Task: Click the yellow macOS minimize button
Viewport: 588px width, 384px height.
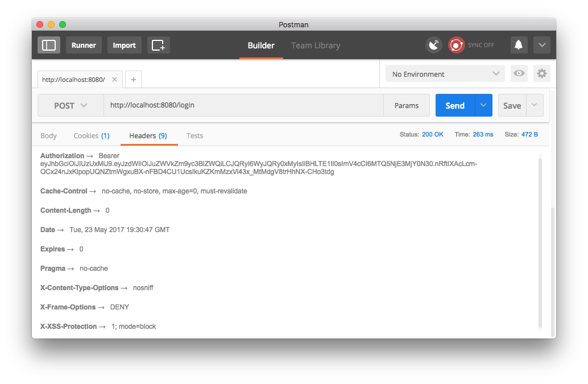Action: click(x=51, y=24)
